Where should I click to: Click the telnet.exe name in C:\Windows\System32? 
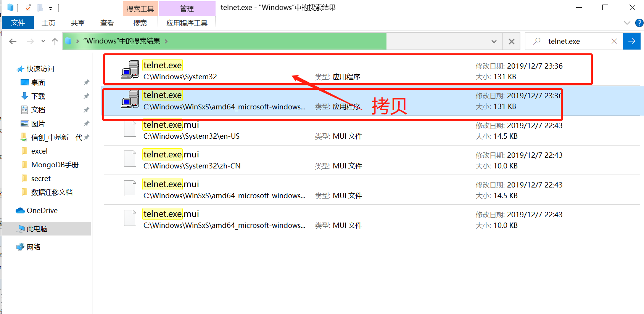[x=163, y=65]
